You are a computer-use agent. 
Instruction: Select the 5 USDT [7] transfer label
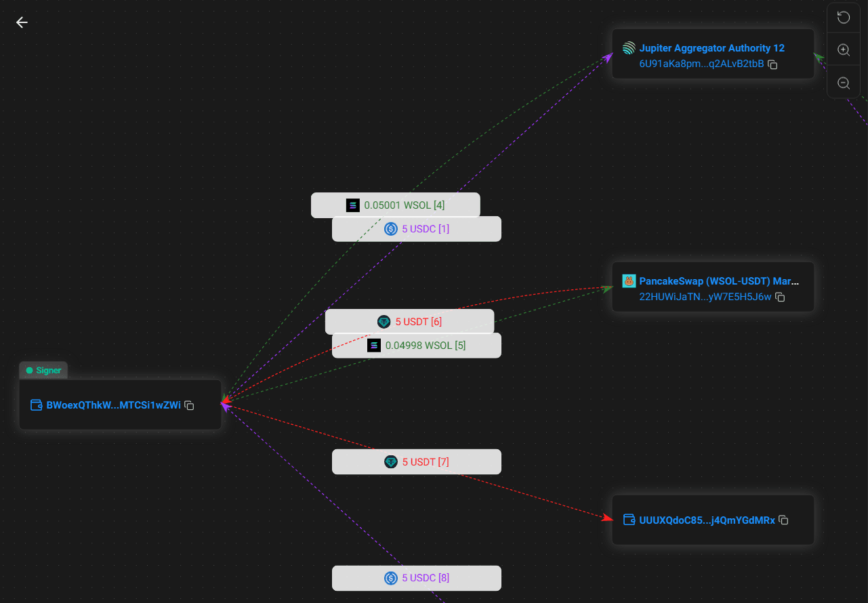point(417,462)
